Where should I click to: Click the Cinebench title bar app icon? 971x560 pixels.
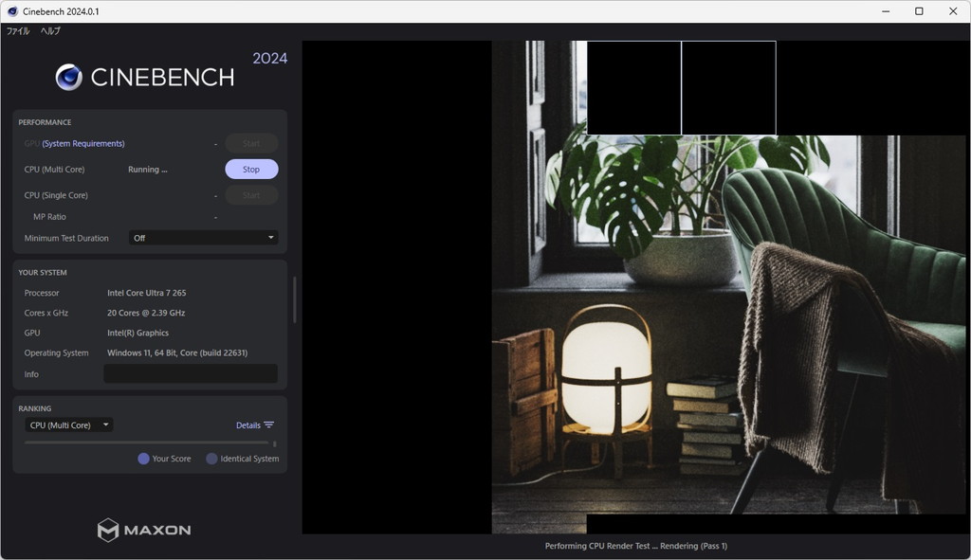[12, 11]
